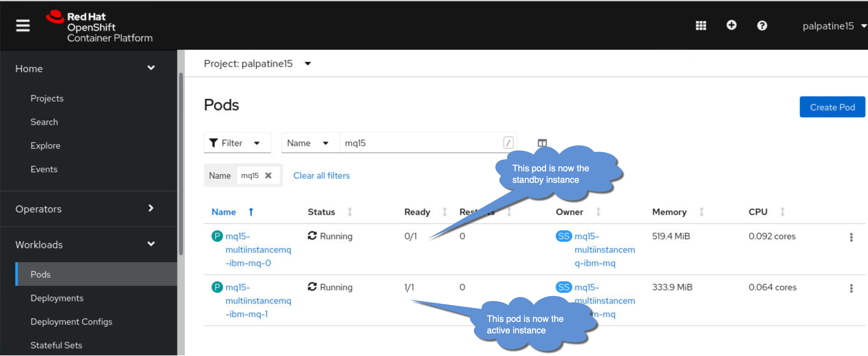This screenshot has height=356, width=868.
Task: Click the pod icon for mq15-multiinstancemq-ibm-mq-1
Action: 217,287
